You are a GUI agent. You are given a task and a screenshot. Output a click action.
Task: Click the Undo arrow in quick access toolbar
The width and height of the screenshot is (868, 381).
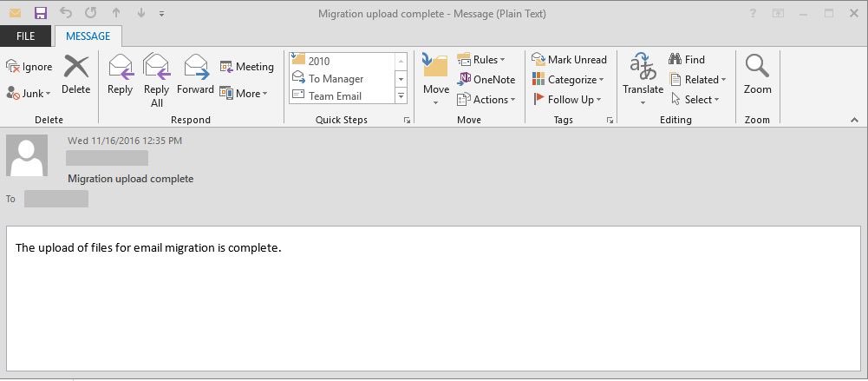pyautogui.click(x=65, y=13)
